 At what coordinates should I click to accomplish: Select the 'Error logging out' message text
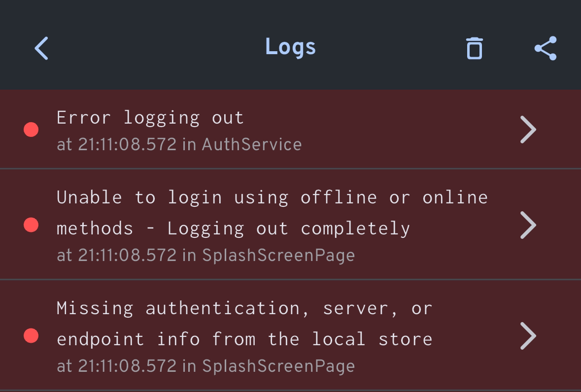[x=150, y=118]
